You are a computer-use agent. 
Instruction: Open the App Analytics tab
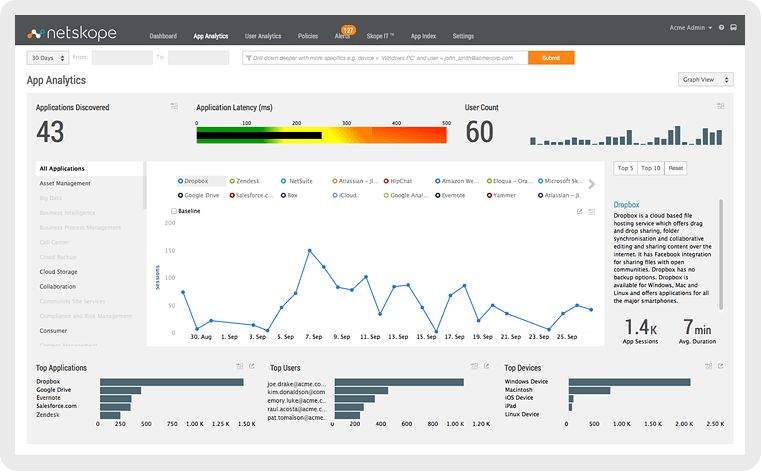click(x=210, y=36)
